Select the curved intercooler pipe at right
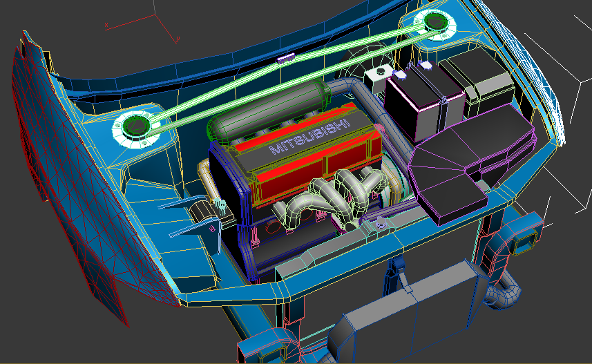The image size is (592, 364). 504,293
